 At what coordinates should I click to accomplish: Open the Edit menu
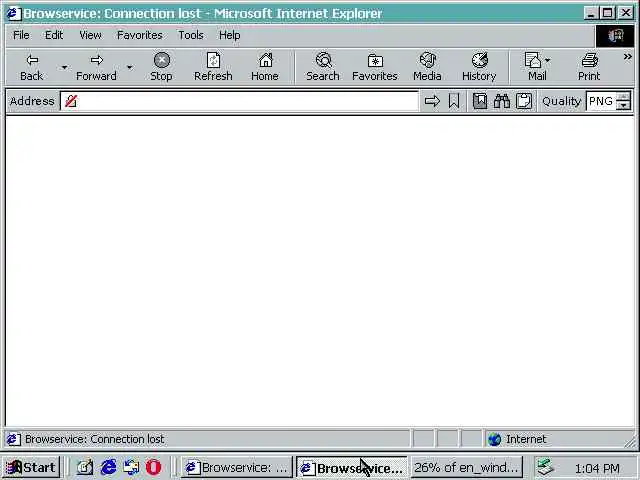pyautogui.click(x=54, y=36)
